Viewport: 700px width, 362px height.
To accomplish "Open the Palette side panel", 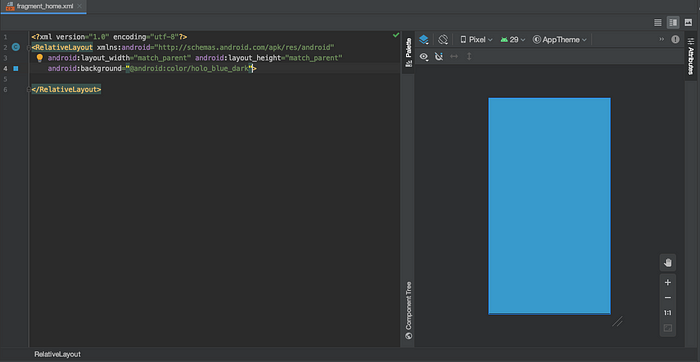I will pyautogui.click(x=408, y=52).
